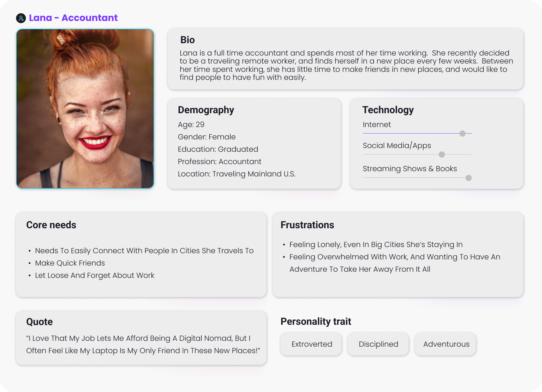
Task: Adjust the Internet slider handle
Action: 462,134
